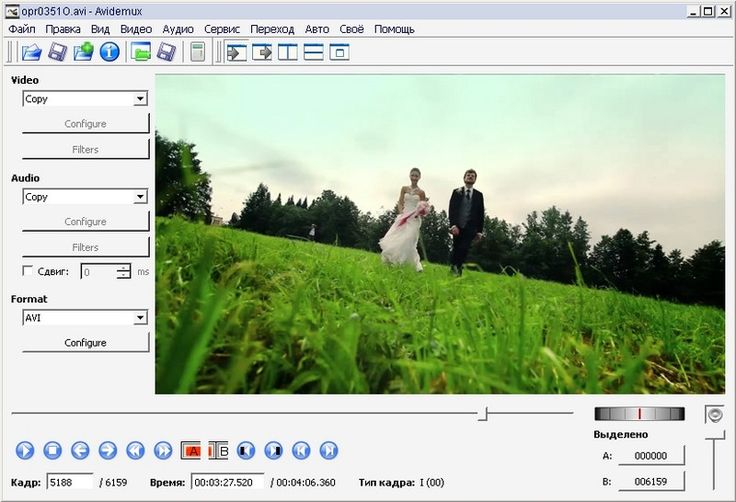Open the calculator toolbar icon
Viewport: 736px width, 502px height.
pyautogui.click(x=198, y=52)
